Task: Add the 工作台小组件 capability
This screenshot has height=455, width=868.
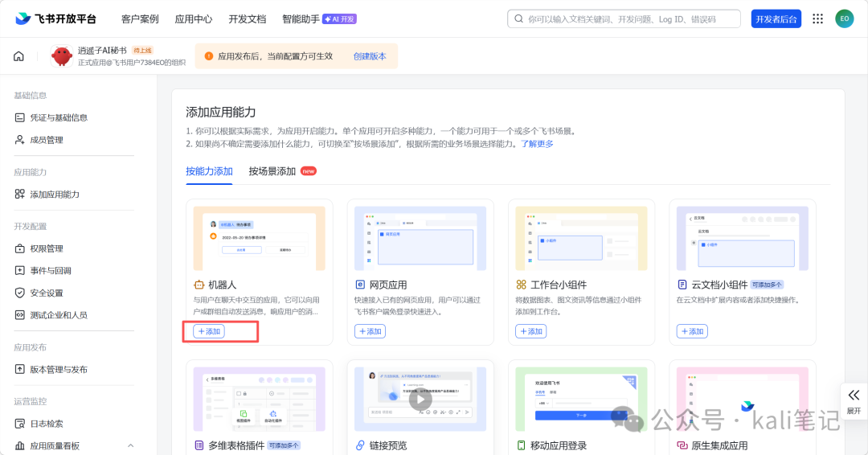Action: pos(531,331)
